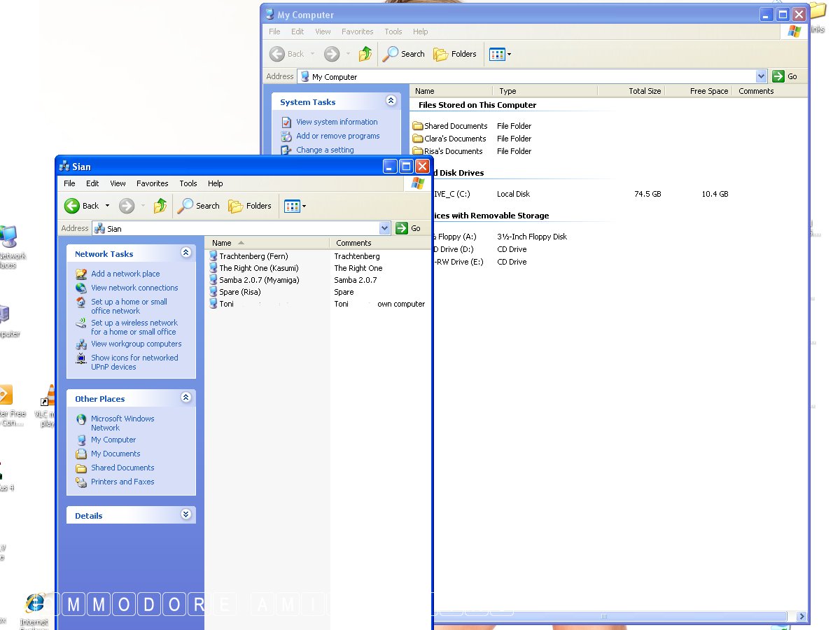Screen dimensions: 840x630
Task: Open the Favorites menu in the Sian window
Action: [x=152, y=183]
